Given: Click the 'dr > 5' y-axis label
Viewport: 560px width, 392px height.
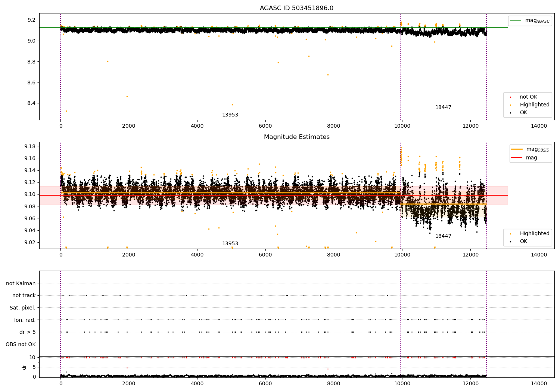Looking at the screenshot, I should point(28,332).
